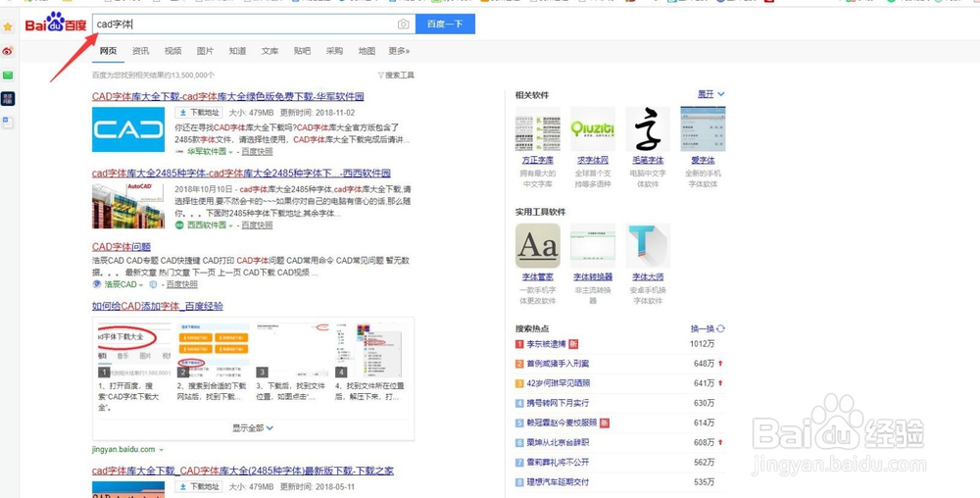The height and width of the screenshot is (498, 980).
Task: Open the 方正字库 software icon
Action: point(537,128)
